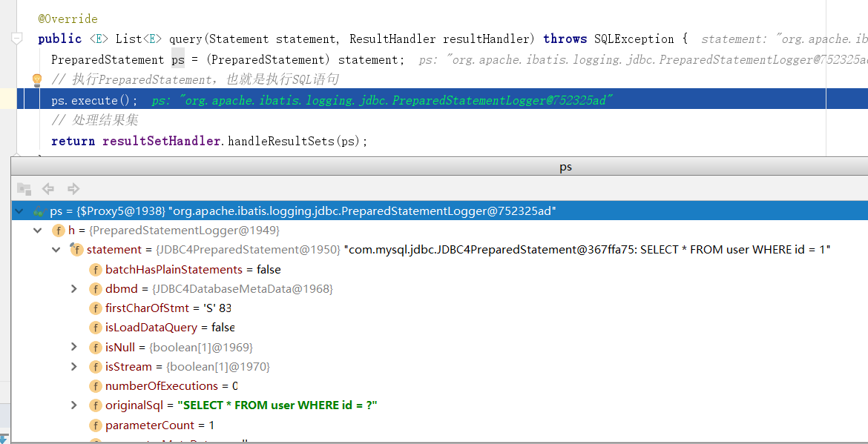Click field icon of firstCharOfStmt
The image size is (868, 444).
click(96, 308)
